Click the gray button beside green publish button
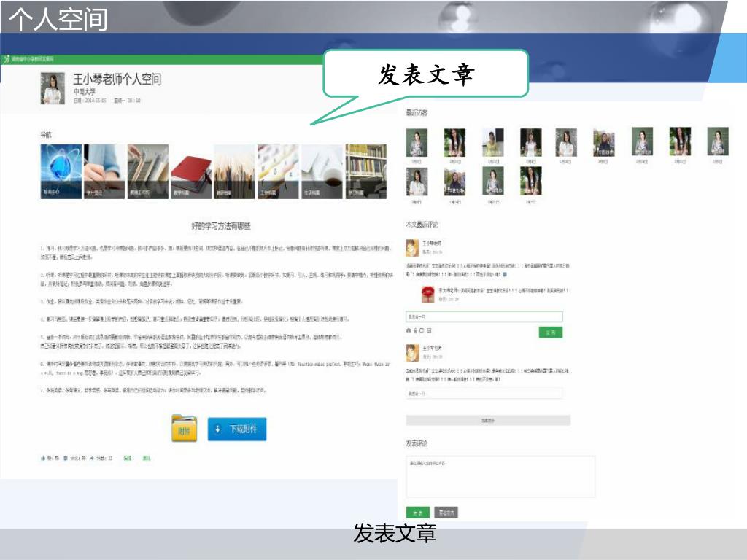747x560 pixels. pyautogui.click(x=446, y=513)
